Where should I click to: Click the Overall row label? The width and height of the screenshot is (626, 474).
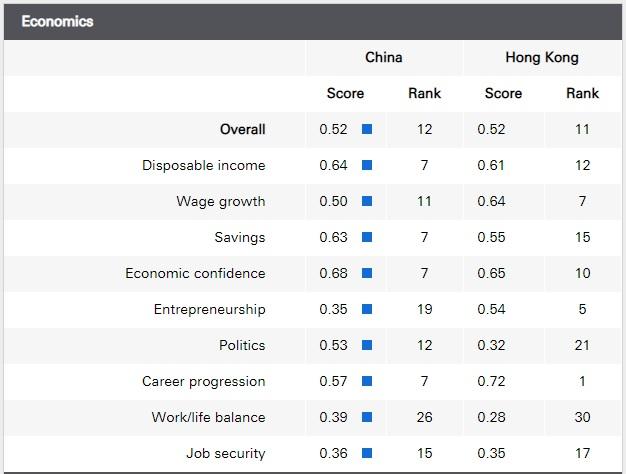[x=243, y=129]
